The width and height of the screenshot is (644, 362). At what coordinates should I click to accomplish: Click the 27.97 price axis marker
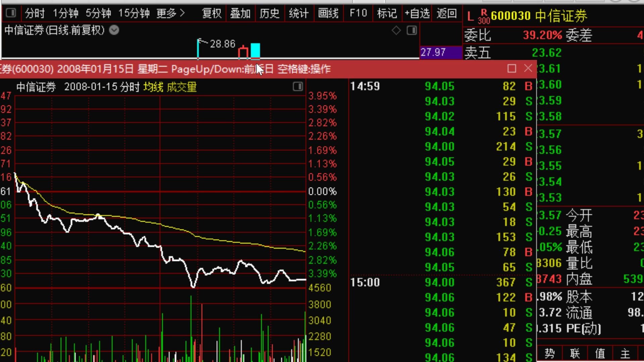point(441,52)
